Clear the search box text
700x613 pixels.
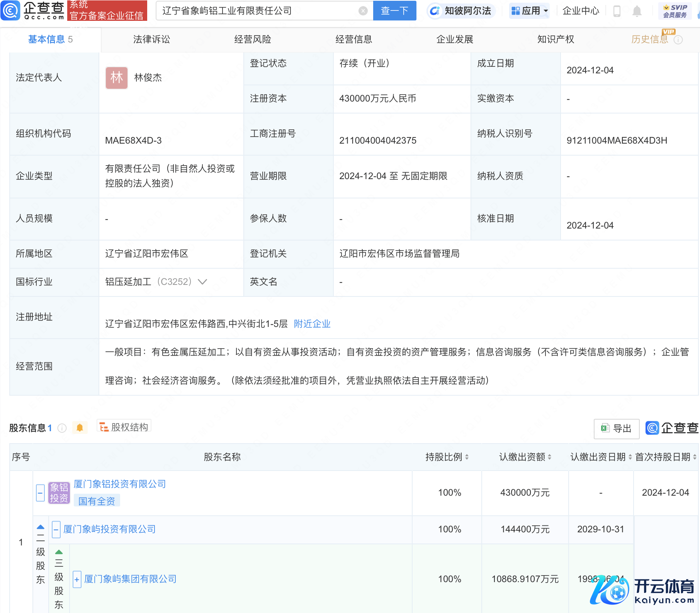pyautogui.click(x=363, y=11)
